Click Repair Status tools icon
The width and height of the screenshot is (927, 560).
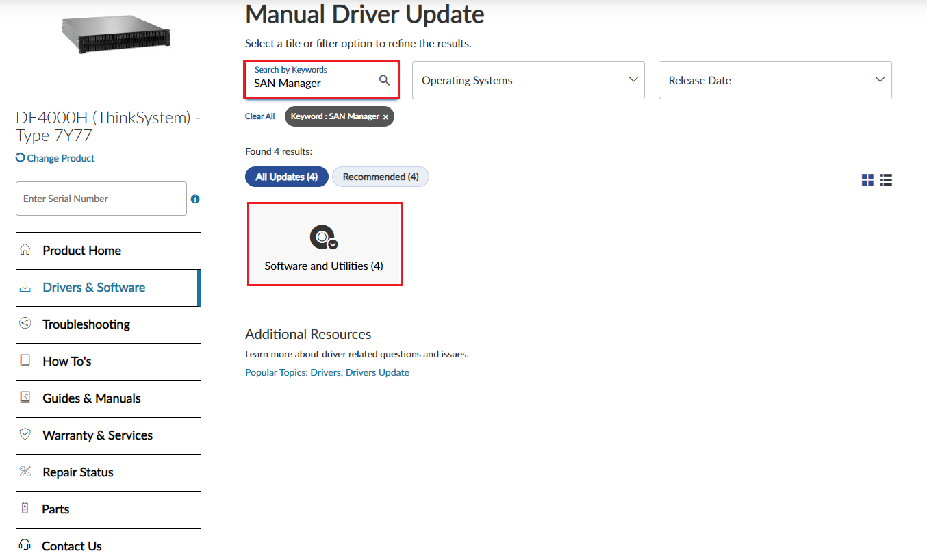pos(25,471)
